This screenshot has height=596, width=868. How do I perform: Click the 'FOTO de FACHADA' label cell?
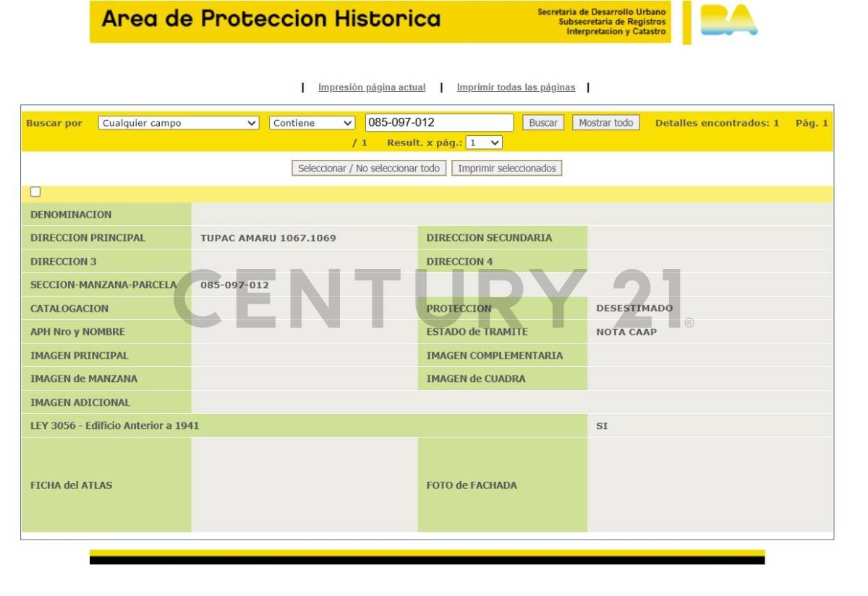(472, 485)
